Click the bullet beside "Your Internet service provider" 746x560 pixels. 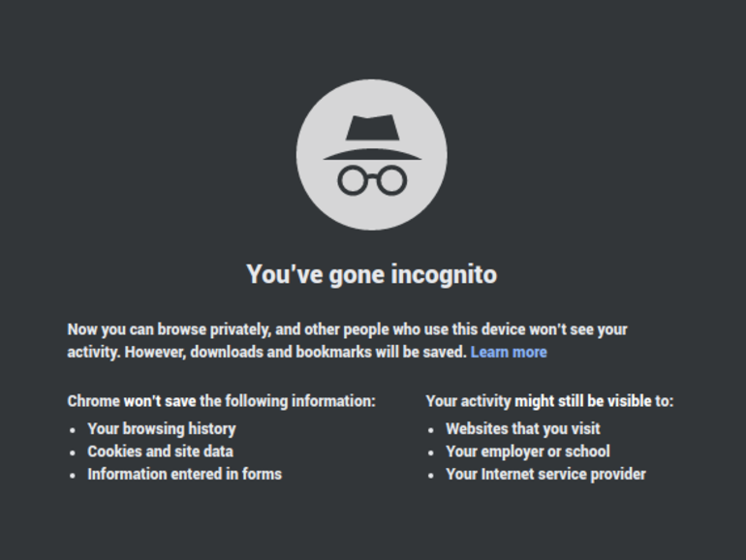pyautogui.click(x=431, y=475)
